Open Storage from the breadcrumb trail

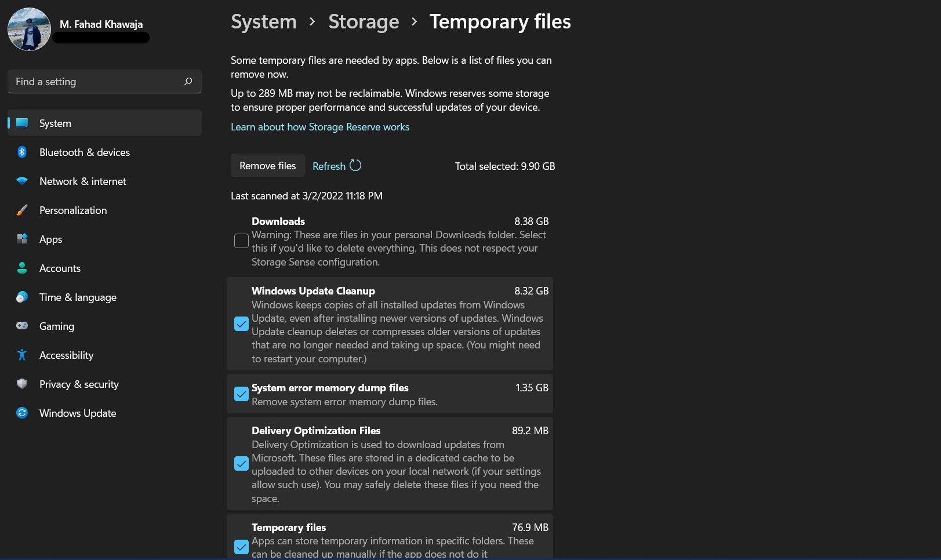point(364,21)
